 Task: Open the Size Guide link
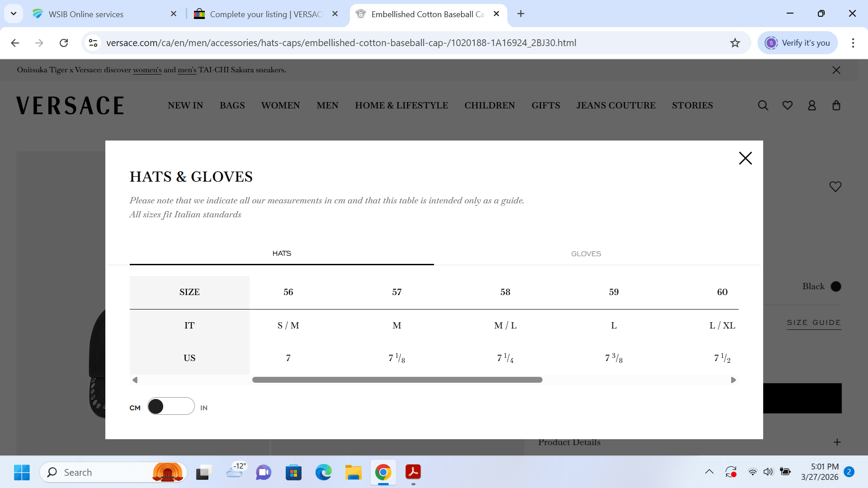(x=814, y=323)
